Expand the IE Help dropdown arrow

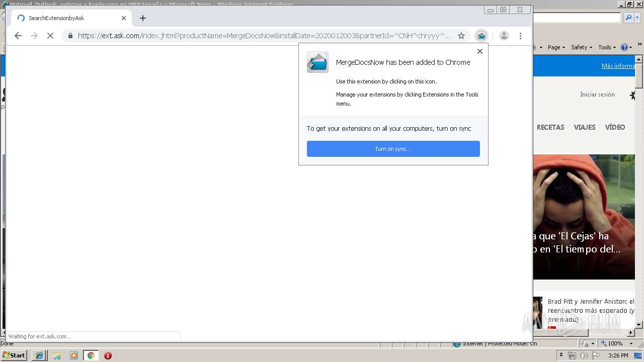(x=630, y=47)
